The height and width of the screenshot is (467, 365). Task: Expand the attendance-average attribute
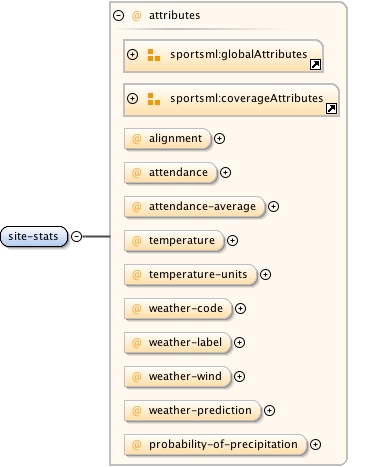coord(273,206)
